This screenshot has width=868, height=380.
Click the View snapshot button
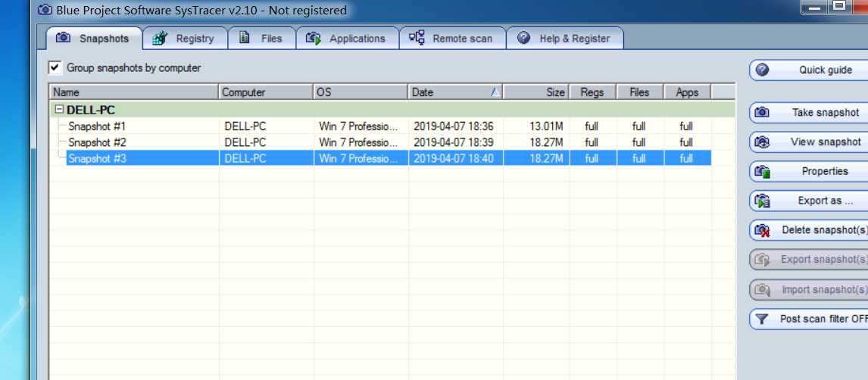tap(809, 142)
